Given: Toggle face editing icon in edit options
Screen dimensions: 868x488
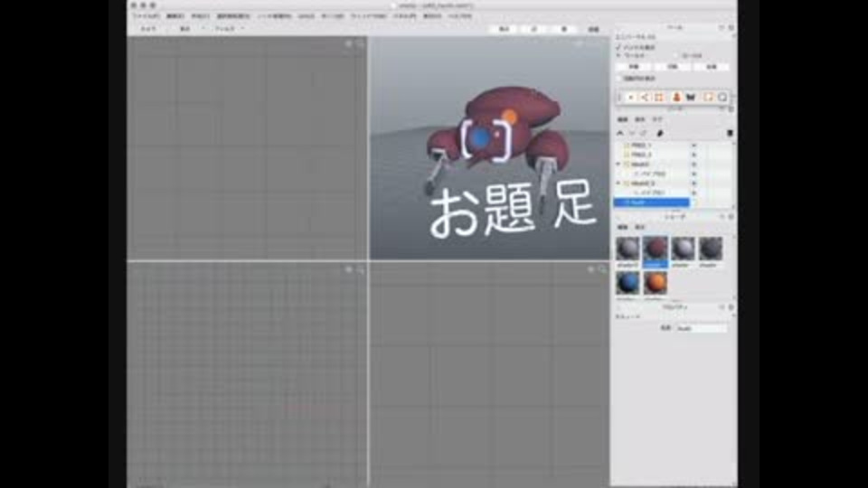Looking at the screenshot, I should click(659, 98).
